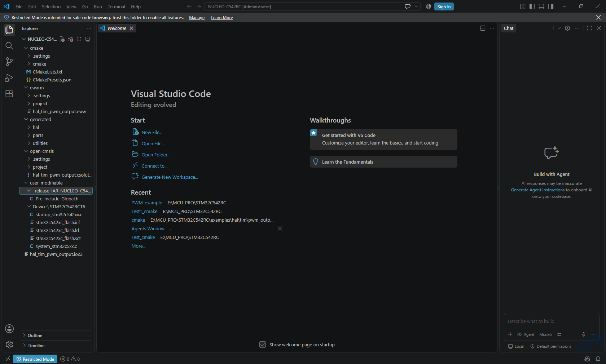Screen dimensions: 606x364
Task: Click Generate Agent Instructions link
Action: click(x=537, y=190)
